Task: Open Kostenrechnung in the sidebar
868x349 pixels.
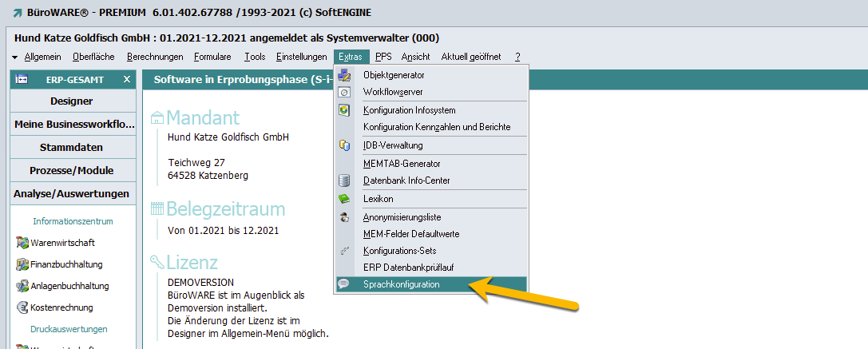Action: pyautogui.click(x=61, y=307)
